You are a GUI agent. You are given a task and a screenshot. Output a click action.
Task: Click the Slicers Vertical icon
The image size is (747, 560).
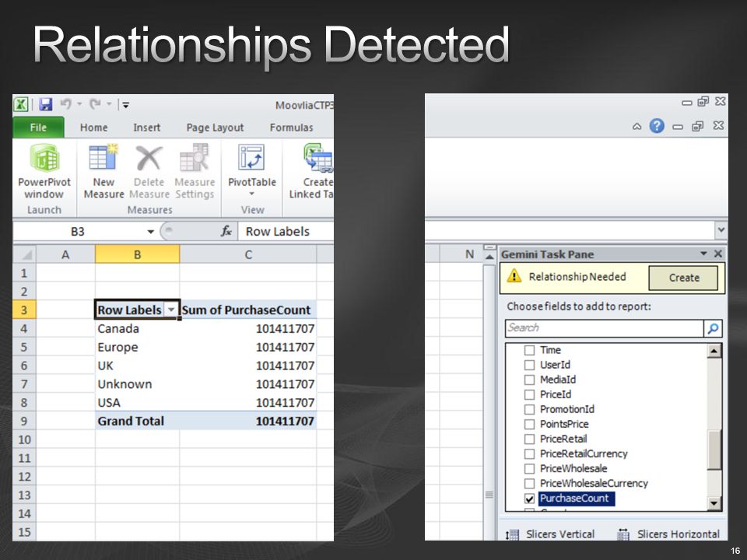pyautogui.click(x=512, y=535)
